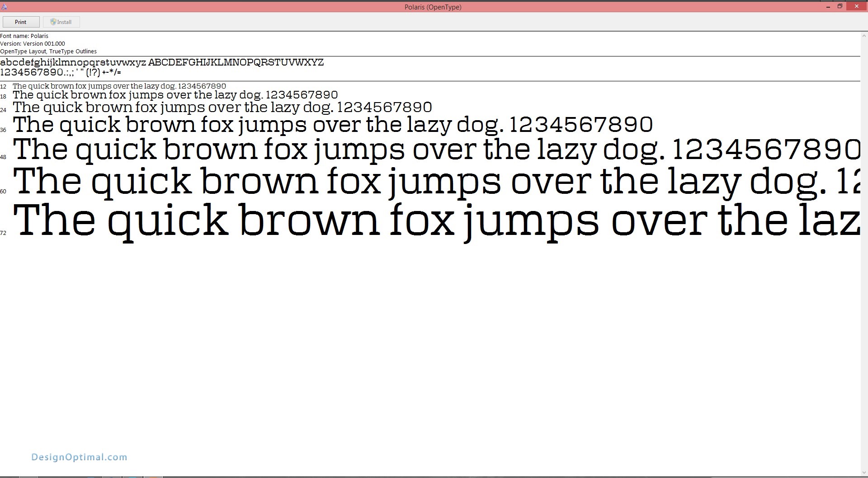The height and width of the screenshot is (478, 868).
Task: Click the Install button with shield icon
Action: click(x=61, y=22)
